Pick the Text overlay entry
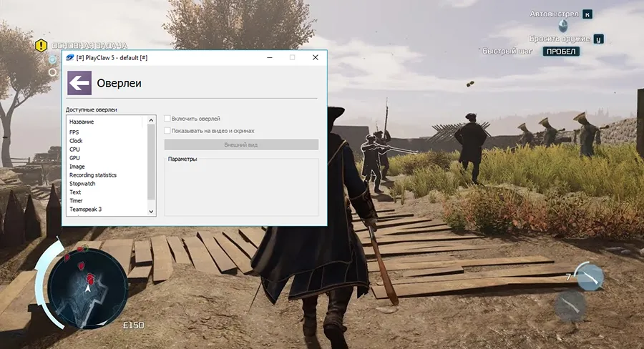This screenshot has width=644, height=349. click(75, 192)
